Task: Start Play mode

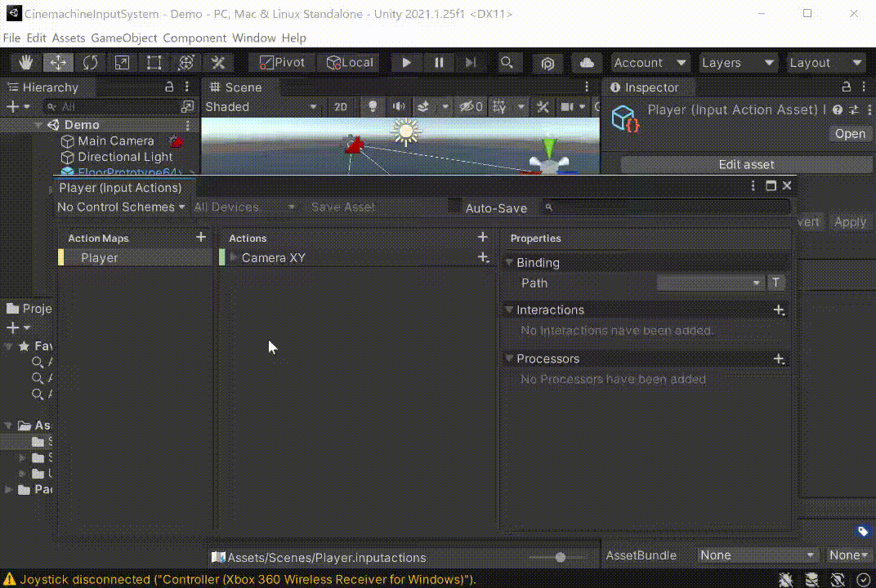Action: pos(406,63)
